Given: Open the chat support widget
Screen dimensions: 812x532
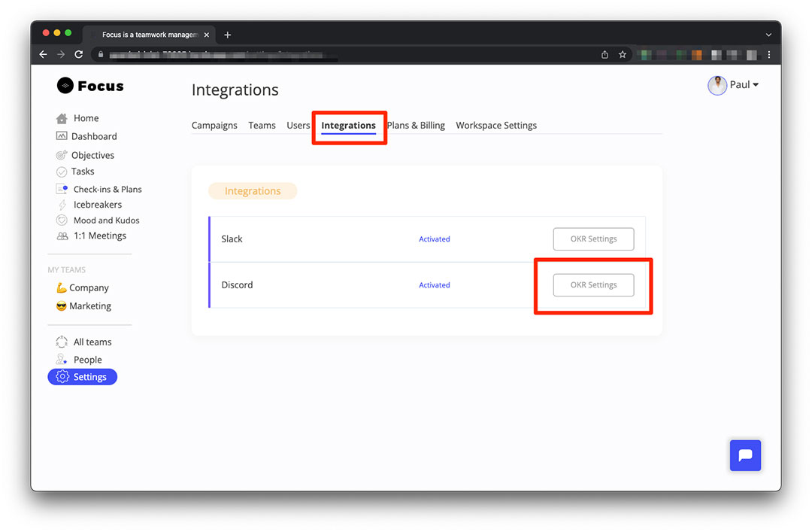Looking at the screenshot, I should (x=745, y=455).
